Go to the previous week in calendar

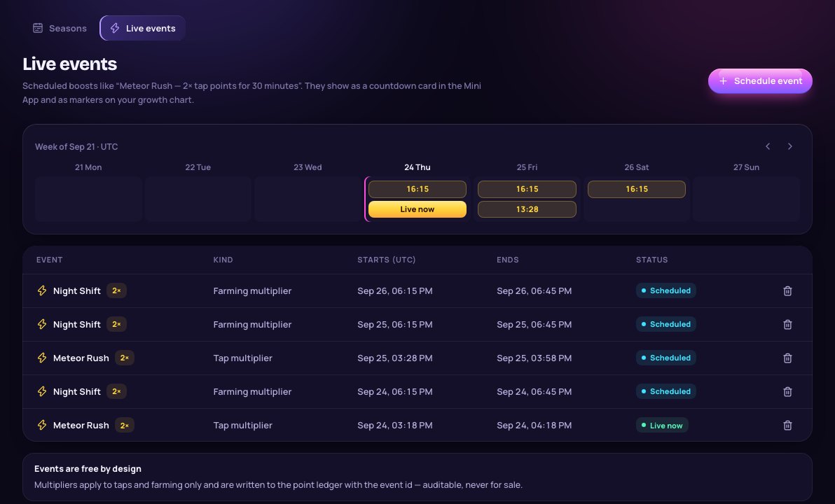(x=768, y=146)
